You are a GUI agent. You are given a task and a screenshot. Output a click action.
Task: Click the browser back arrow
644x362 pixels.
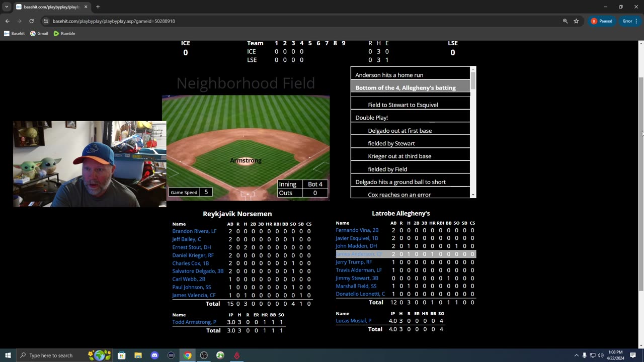(x=7, y=21)
